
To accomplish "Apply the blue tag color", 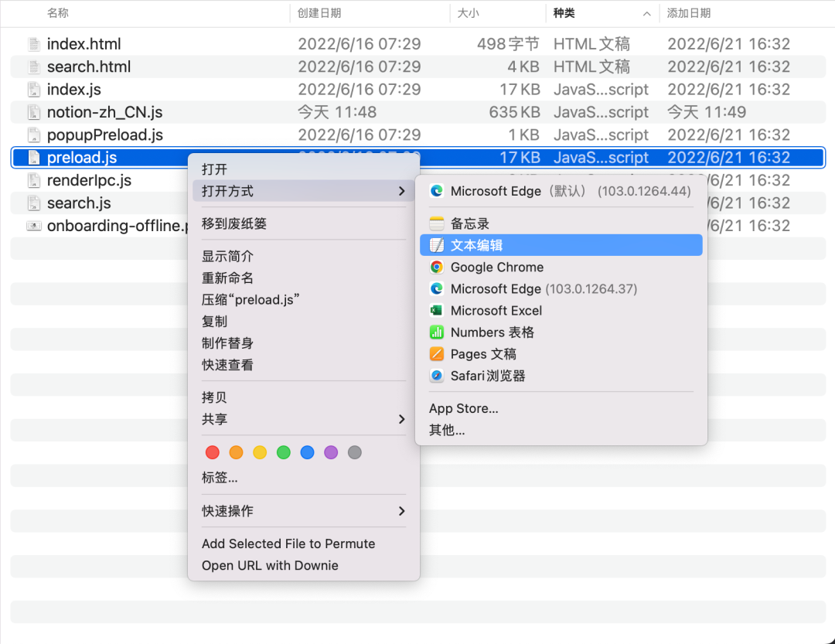I will (x=307, y=452).
